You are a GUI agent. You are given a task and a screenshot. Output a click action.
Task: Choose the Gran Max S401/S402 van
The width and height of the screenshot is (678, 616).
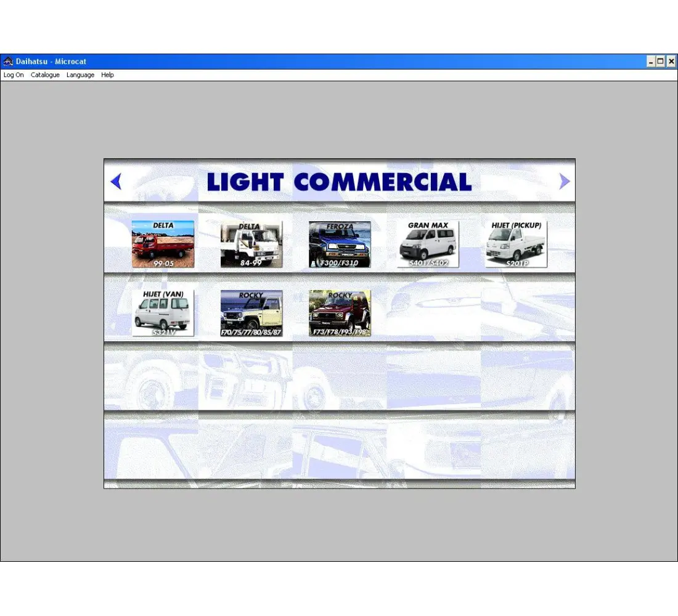(428, 244)
